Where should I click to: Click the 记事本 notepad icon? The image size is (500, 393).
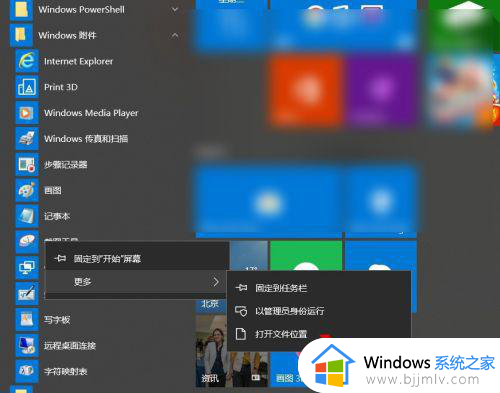(x=27, y=216)
